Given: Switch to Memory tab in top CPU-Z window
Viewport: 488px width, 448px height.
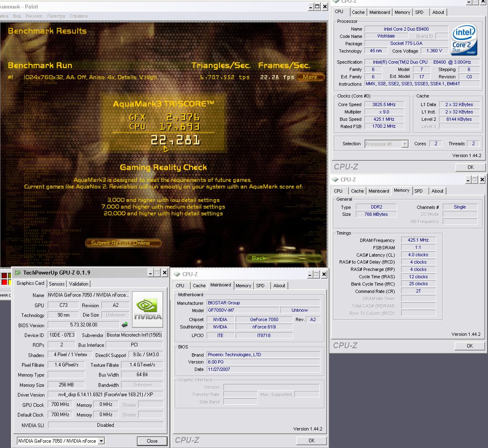Looking at the screenshot, I should coord(402,12).
